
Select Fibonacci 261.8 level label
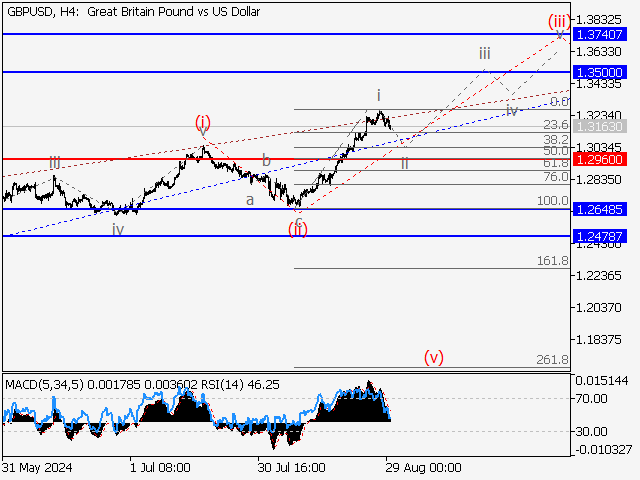pyautogui.click(x=553, y=360)
